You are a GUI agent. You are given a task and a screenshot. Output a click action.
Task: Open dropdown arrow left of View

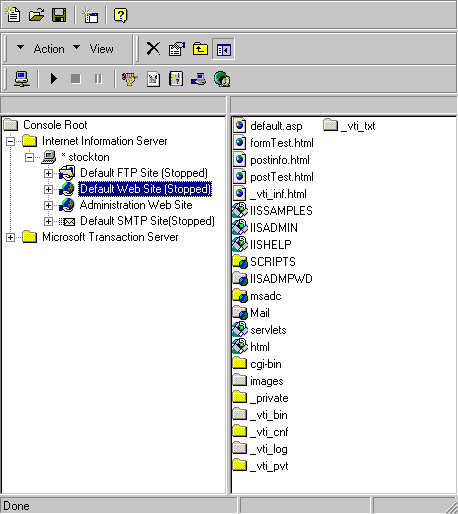pyautogui.click(x=76, y=47)
